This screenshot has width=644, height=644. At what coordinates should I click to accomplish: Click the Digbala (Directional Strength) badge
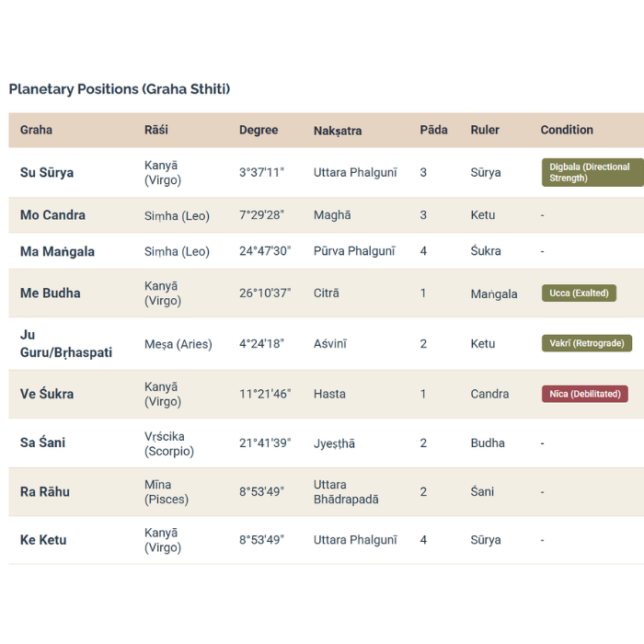click(592, 172)
